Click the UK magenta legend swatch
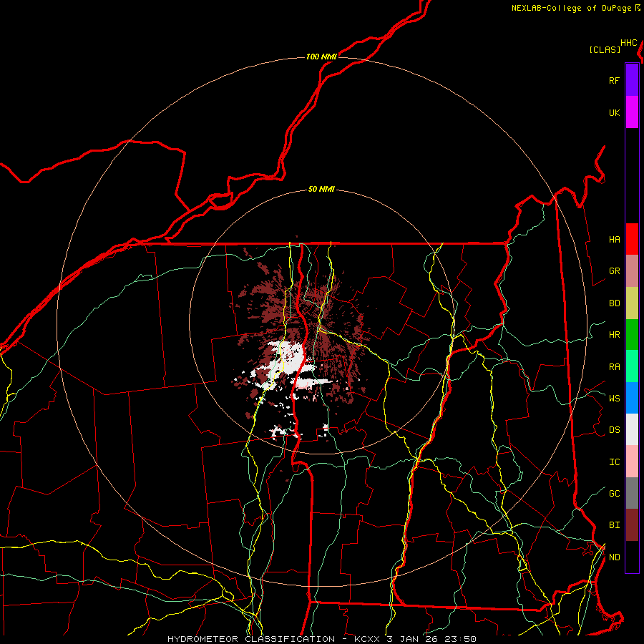The image size is (644, 644). (632, 112)
